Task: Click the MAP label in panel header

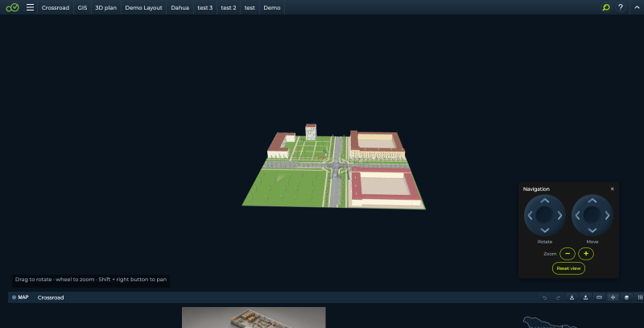Action: point(23,297)
